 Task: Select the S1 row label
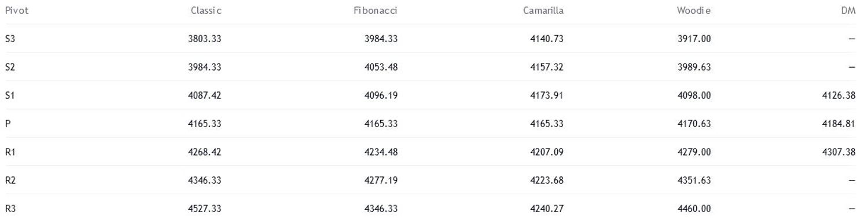click(10, 95)
